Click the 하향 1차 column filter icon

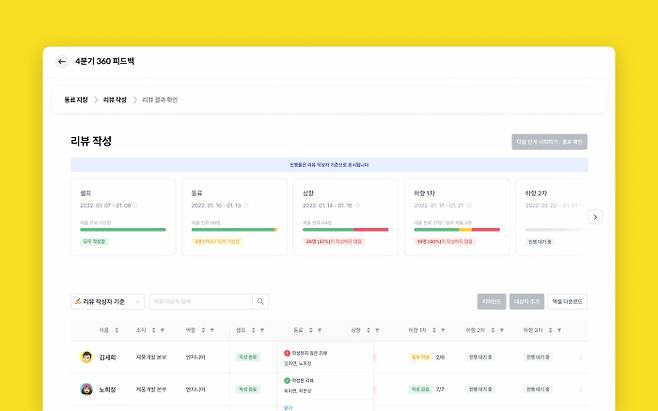[x=443, y=330]
